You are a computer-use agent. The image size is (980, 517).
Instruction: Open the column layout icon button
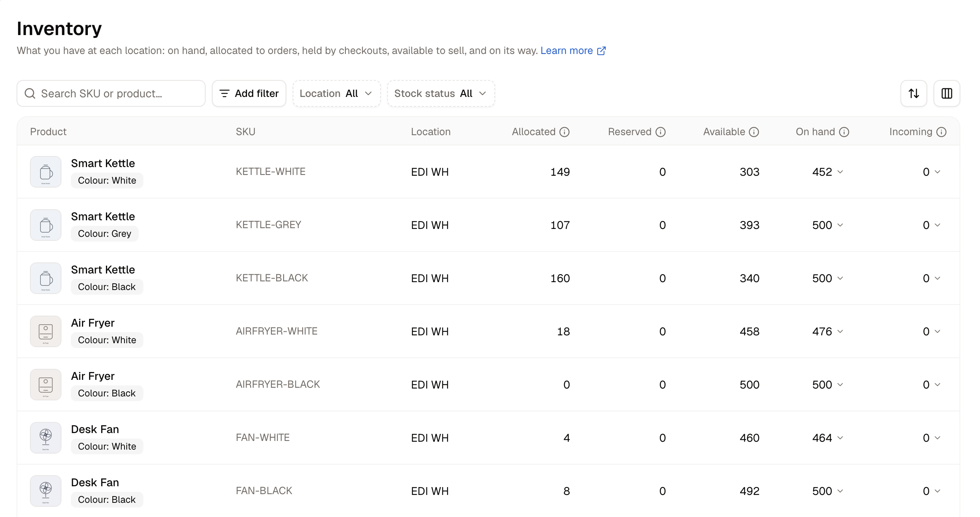[947, 93]
